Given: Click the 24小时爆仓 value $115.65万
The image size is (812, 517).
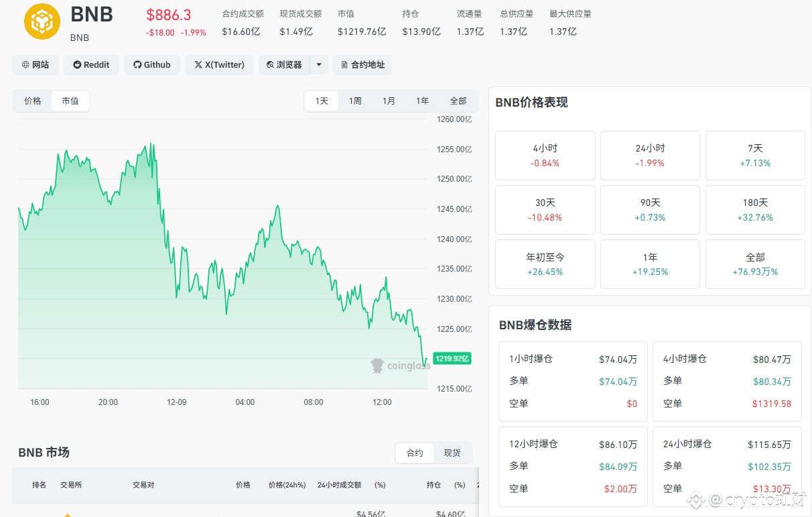Looking at the screenshot, I should [x=769, y=445].
